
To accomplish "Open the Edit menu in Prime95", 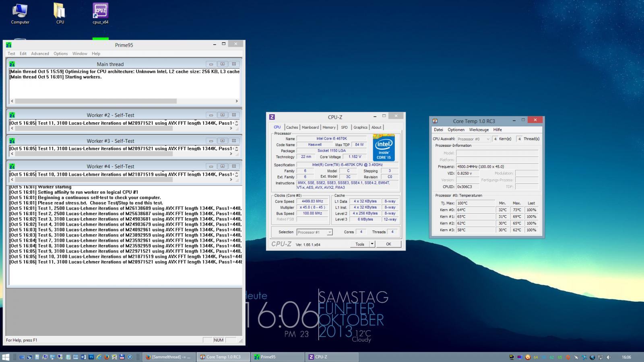I will [23, 53].
